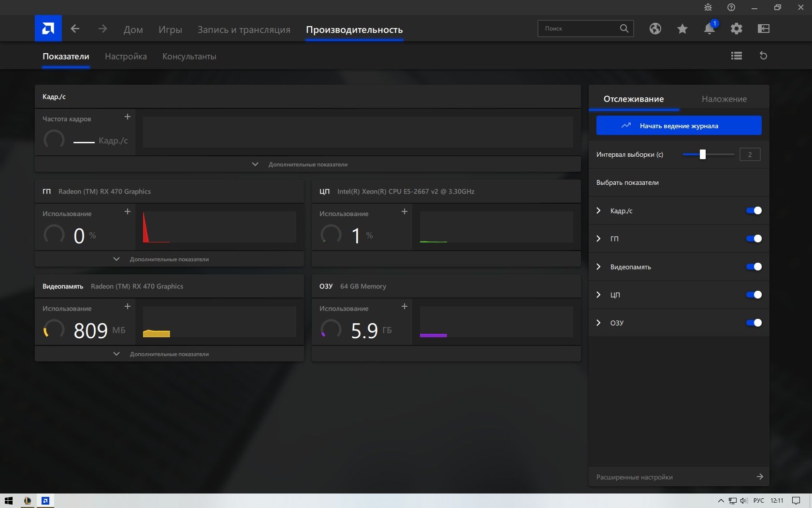This screenshot has width=812, height=508.
Task: Click AMD Software taskbar icon
Action: [x=45, y=501]
